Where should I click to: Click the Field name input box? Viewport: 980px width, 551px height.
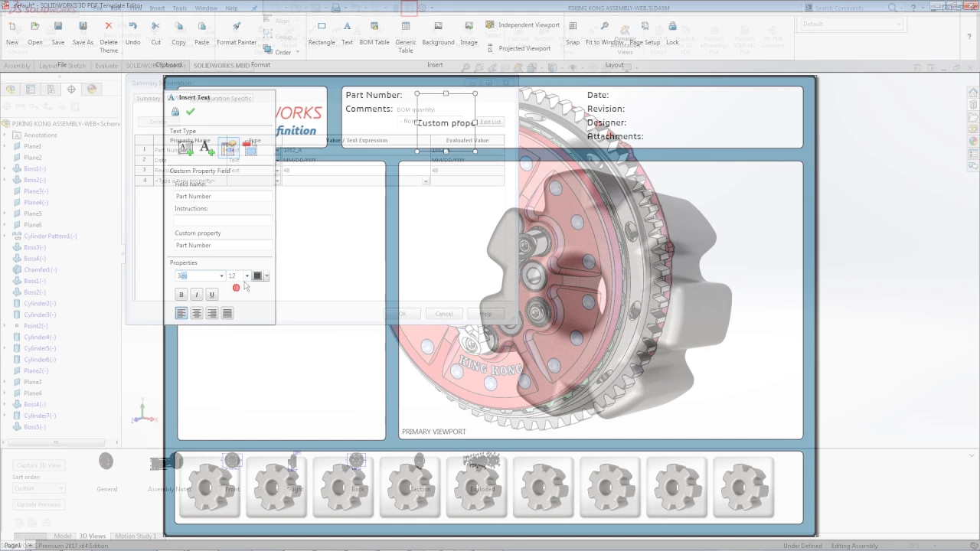[223, 196]
